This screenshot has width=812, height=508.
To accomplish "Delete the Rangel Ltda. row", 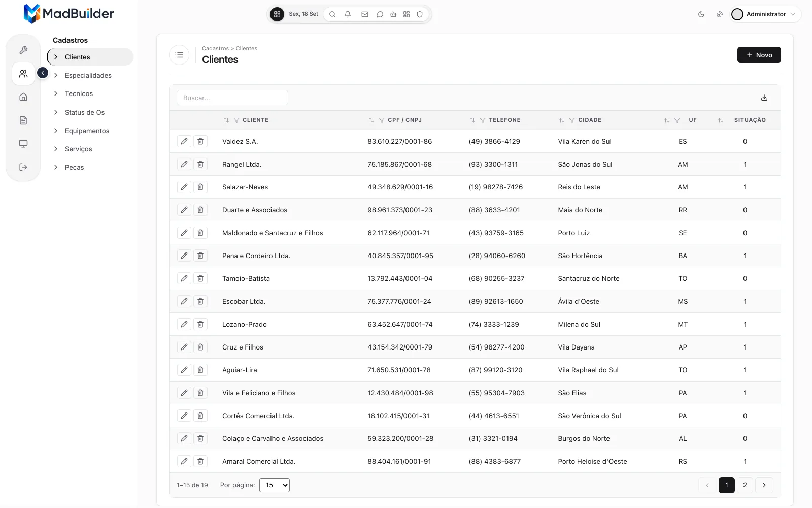I will point(200,164).
